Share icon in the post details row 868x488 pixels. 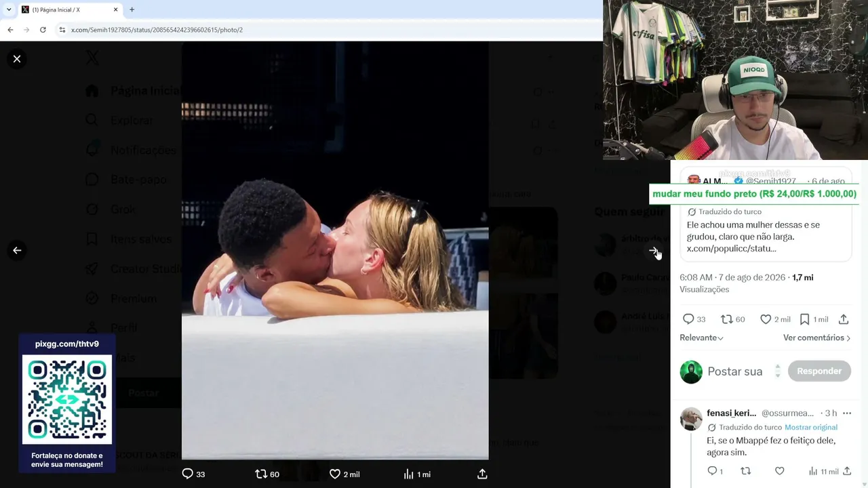(x=844, y=319)
